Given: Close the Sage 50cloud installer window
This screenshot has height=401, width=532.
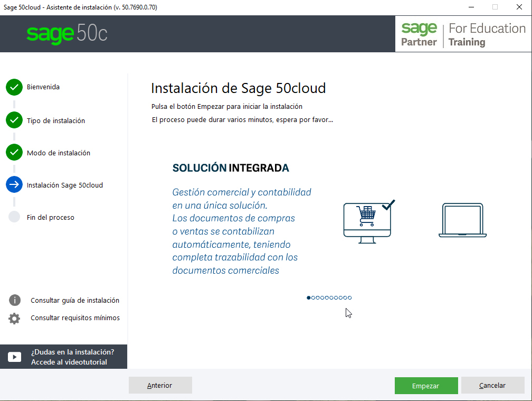Looking at the screenshot, I should click(x=519, y=7).
